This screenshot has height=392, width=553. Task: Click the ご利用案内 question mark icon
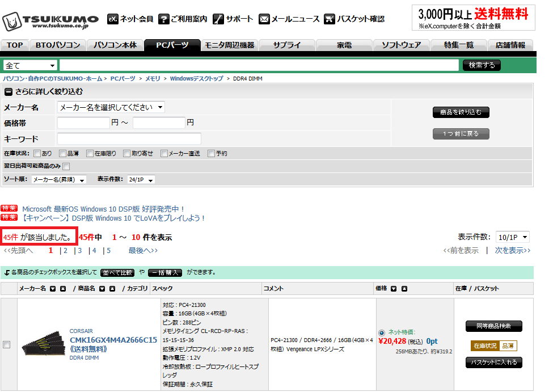pyautogui.click(x=164, y=19)
